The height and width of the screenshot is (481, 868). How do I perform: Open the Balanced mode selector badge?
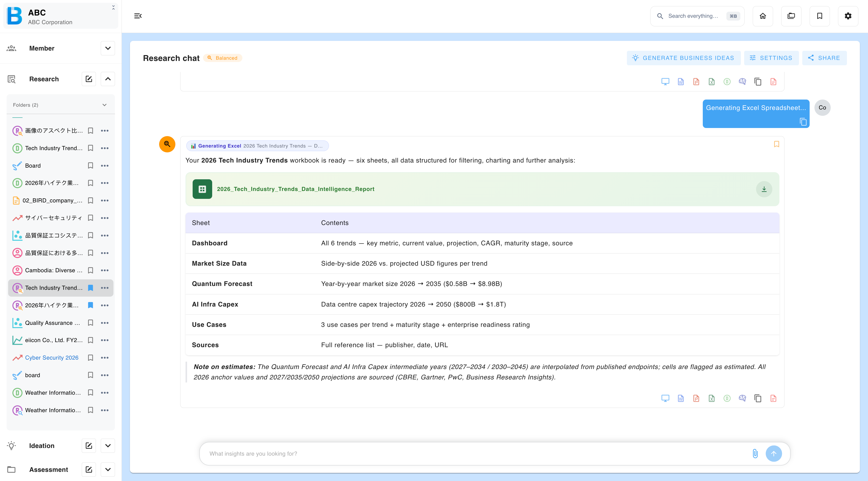[222, 58]
